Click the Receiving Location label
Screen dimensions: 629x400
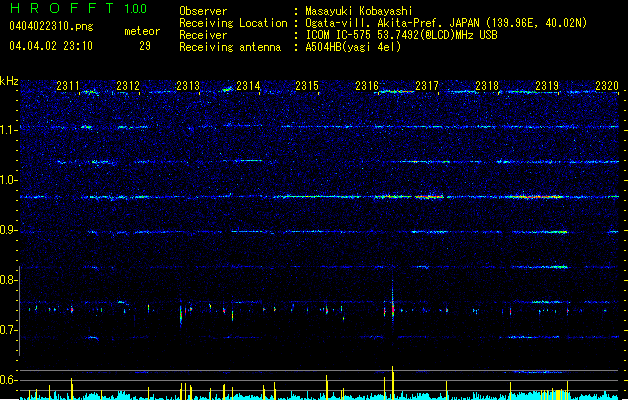pos(233,23)
